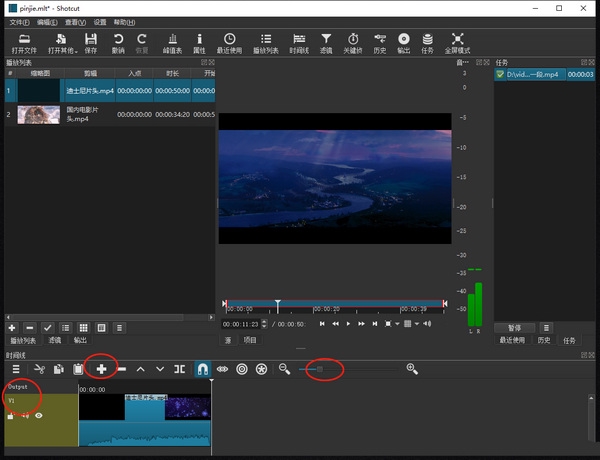Open the 文件(F) menu
Screen dimensions: 600x460
pos(19,21)
